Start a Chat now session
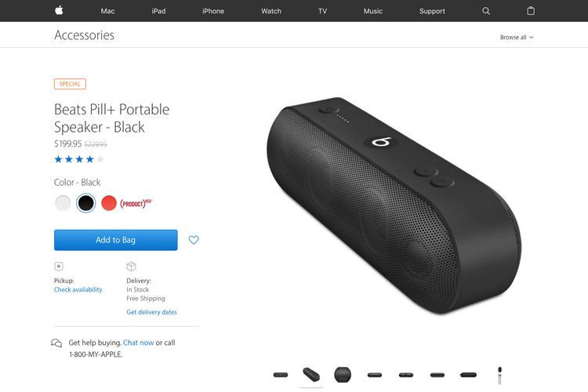 pyautogui.click(x=138, y=343)
